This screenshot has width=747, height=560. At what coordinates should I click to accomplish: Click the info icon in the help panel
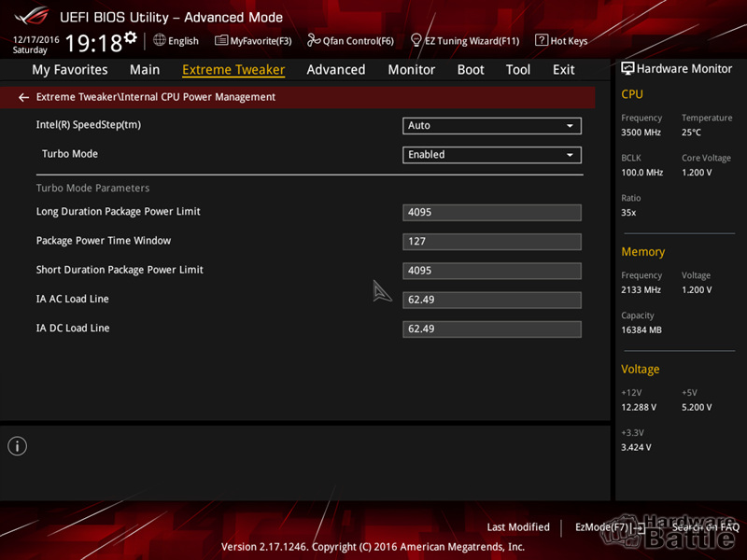(x=17, y=446)
